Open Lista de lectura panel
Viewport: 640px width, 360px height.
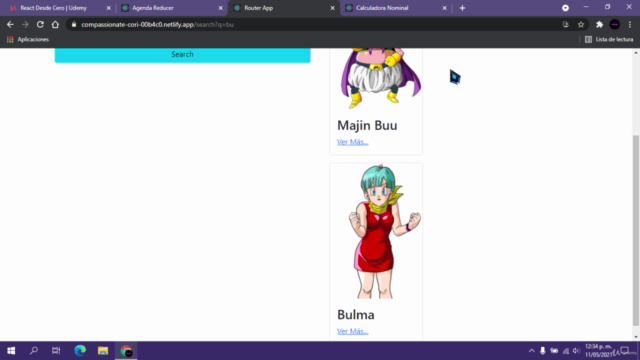tap(609, 39)
